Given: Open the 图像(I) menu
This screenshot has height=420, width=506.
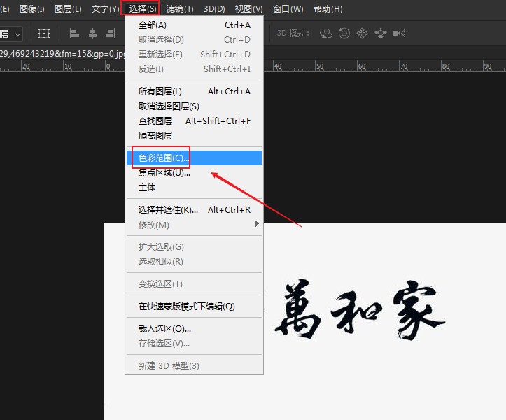Looking at the screenshot, I should coord(32,8).
